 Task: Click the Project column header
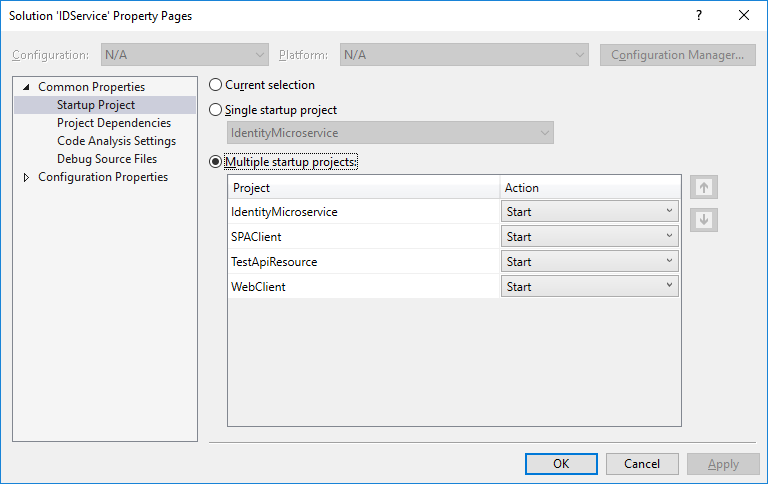coord(363,188)
